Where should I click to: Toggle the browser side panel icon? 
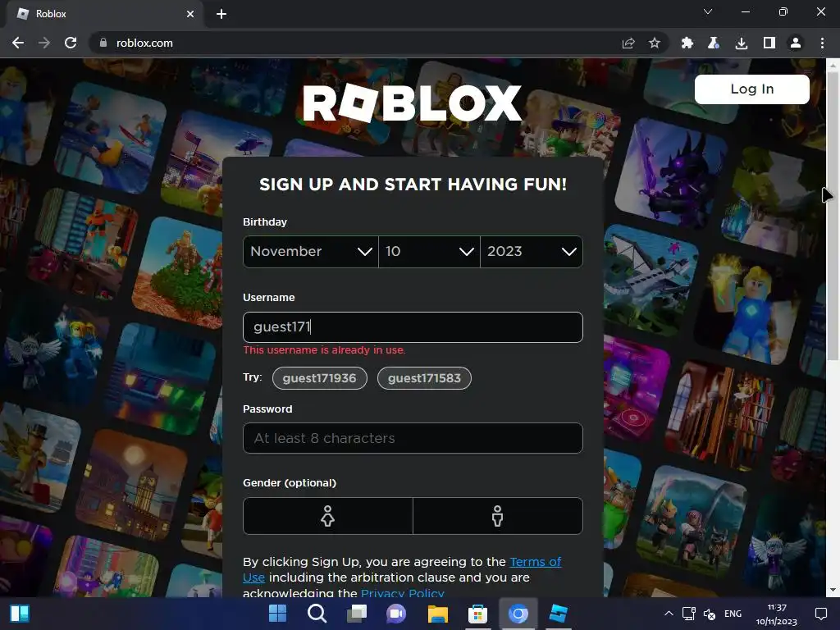point(769,43)
